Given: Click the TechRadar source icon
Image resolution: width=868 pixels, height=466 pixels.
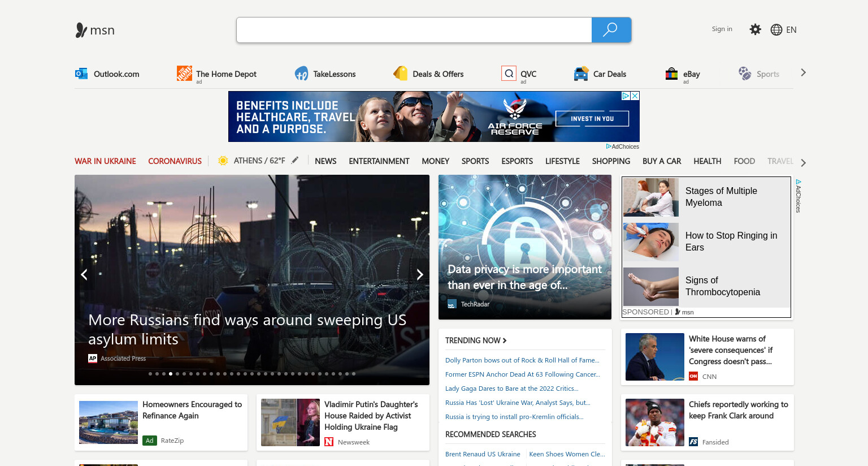Looking at the screenshot, I should point(452,304).
